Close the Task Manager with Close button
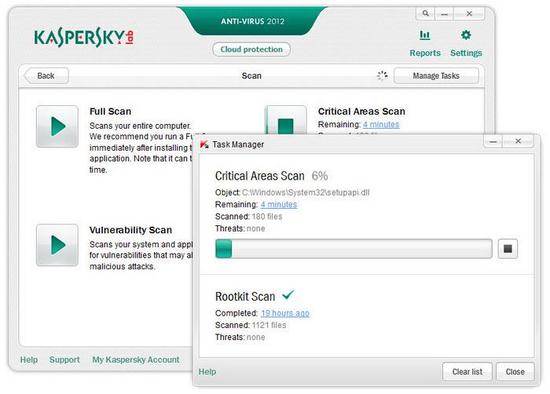The width and height of the screenshot is (550, 394). [515, 372]
